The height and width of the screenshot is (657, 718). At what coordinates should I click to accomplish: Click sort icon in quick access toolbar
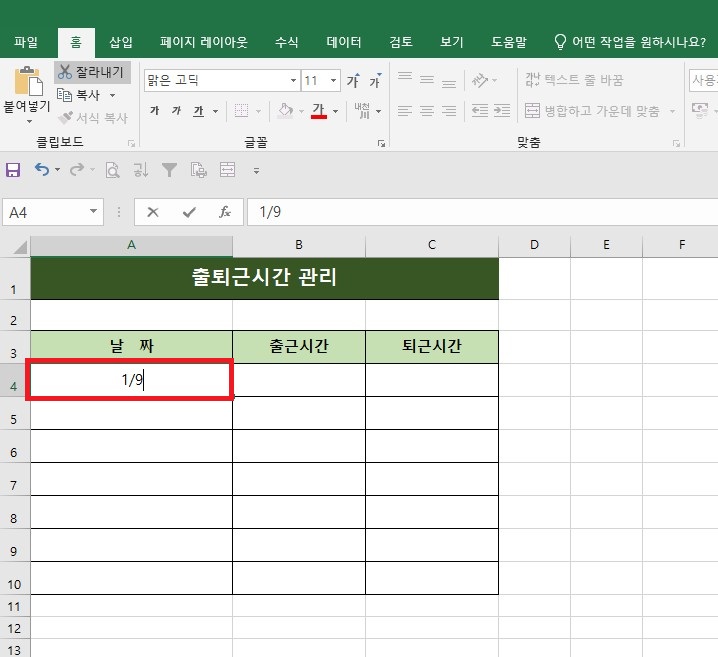click(141, 170)
